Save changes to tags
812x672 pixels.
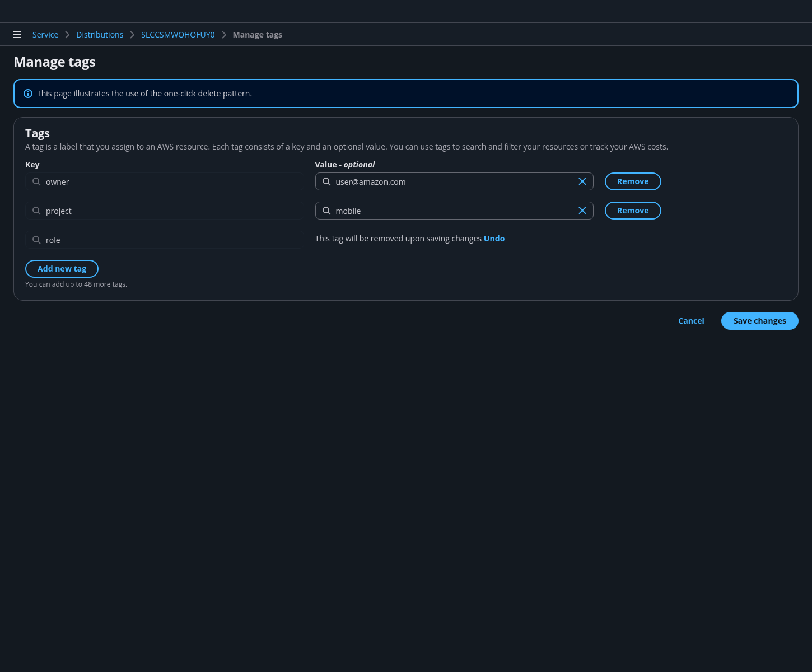tap(759, 321)
